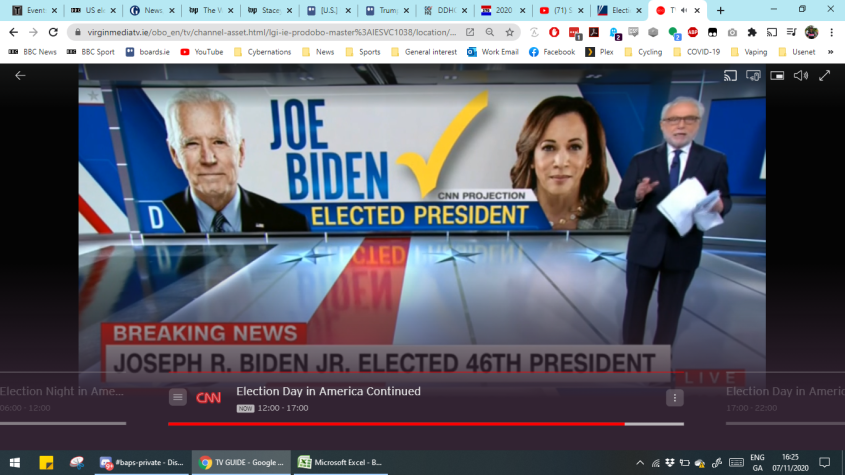This screenshot has height=475, width=845.
Task: Close the Events tab
Action: [x=54, y=10]
